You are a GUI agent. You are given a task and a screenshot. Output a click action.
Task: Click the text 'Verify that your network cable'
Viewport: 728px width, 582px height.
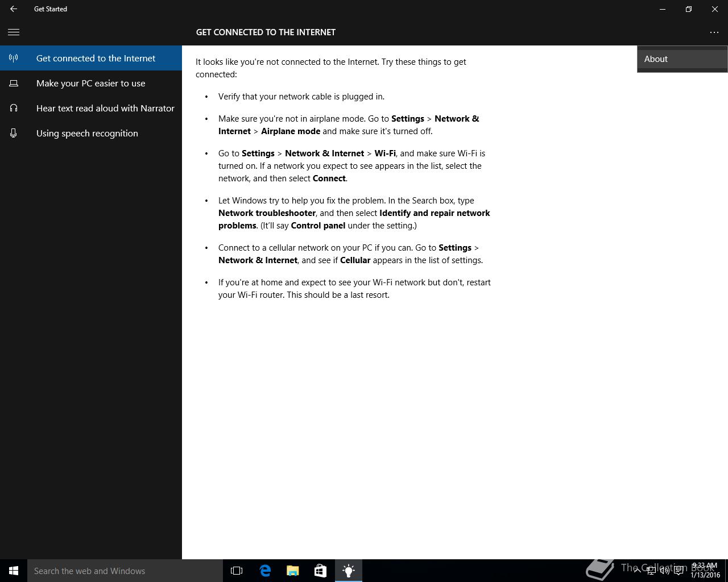[275, 97]
